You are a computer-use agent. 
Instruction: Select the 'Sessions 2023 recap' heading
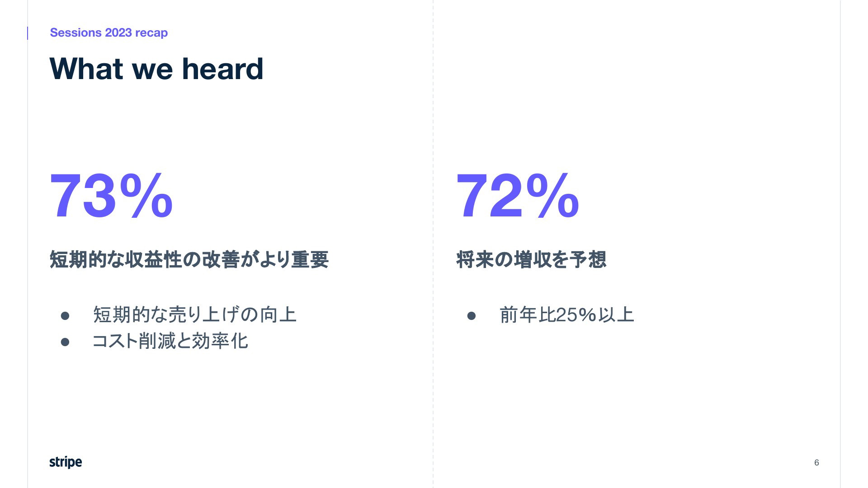pyautogui.click(x=108, y=33)
